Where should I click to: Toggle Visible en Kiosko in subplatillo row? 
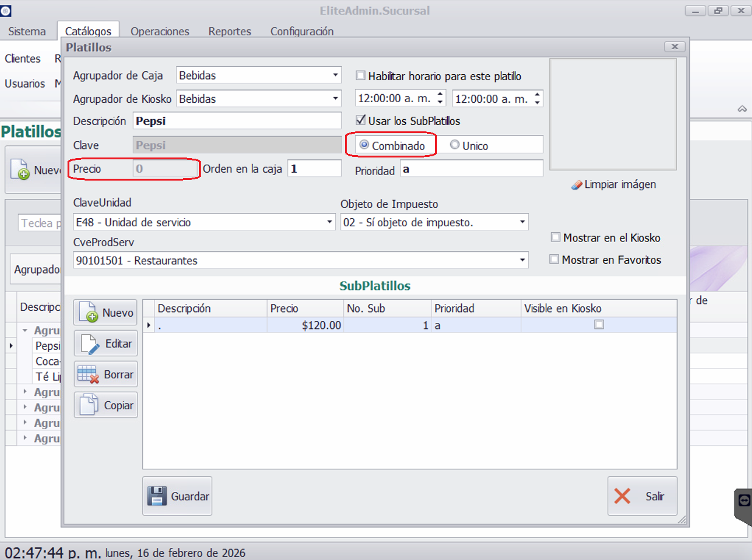[x=599, y=325]
